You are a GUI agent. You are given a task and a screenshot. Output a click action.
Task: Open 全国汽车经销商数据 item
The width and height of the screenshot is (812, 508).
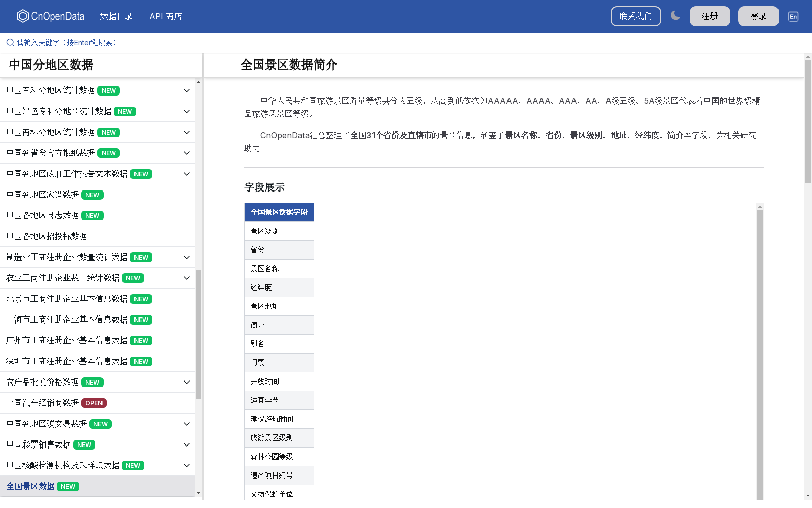pos(97,403)
